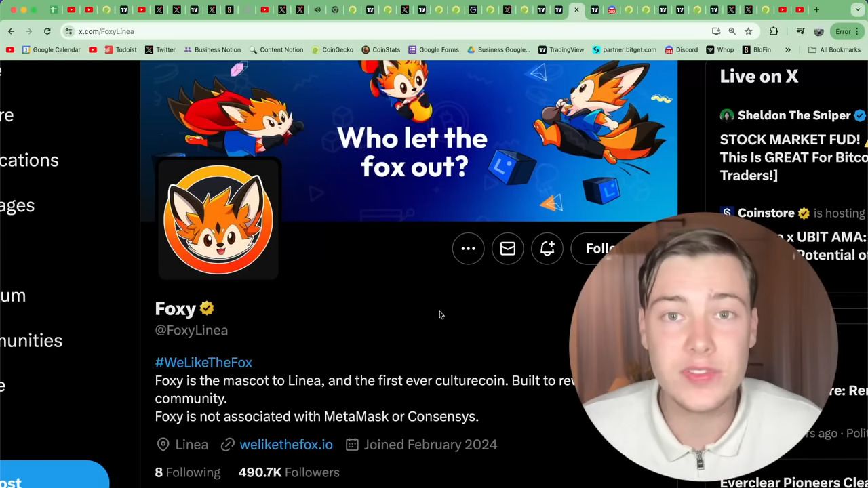
Task: Switch to the tab playing audio
Action: coord(317,10)
